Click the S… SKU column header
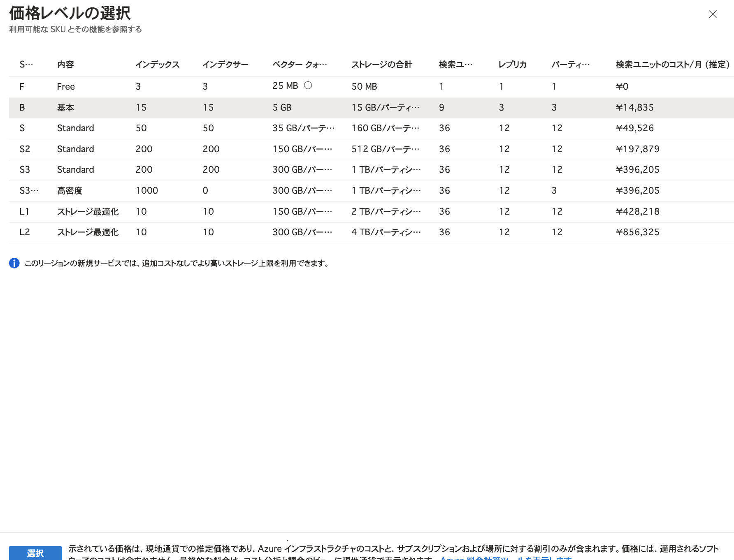This screenshot has height=560, width=734. 26,65
